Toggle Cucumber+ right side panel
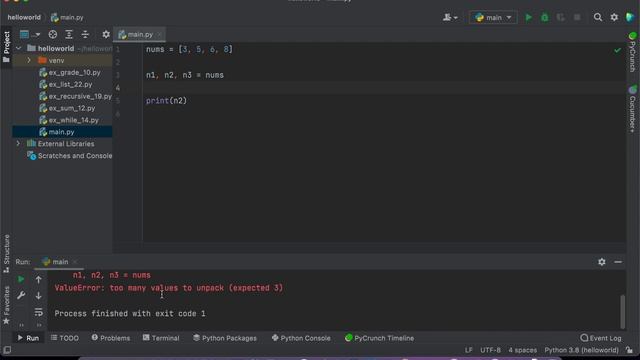640x360 pixels. 632,109
